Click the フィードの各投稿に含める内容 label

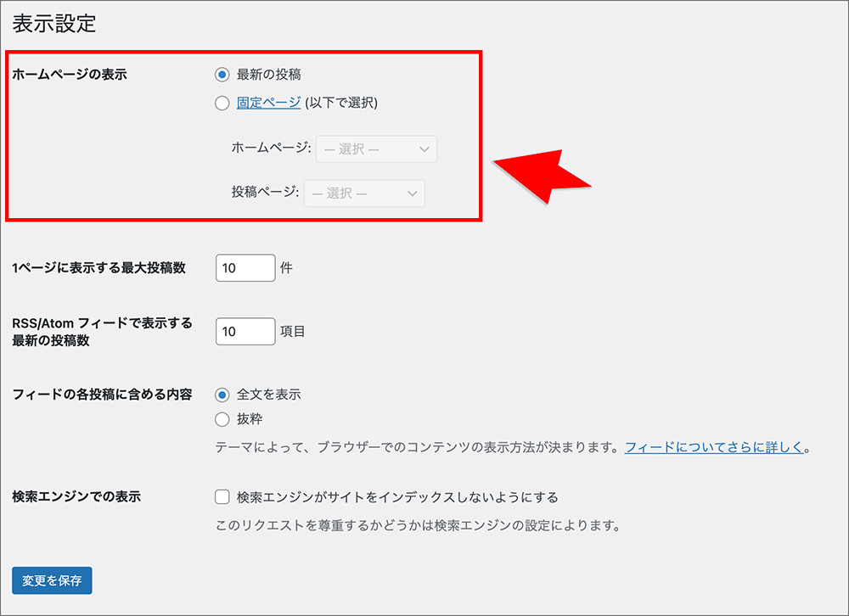102,394
